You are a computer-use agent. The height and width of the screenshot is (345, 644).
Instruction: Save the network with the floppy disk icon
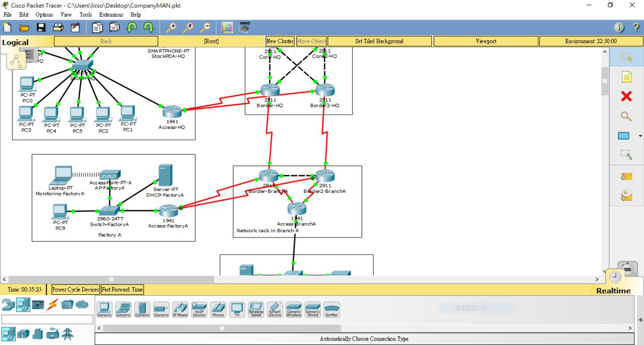(x=41, y=27)
